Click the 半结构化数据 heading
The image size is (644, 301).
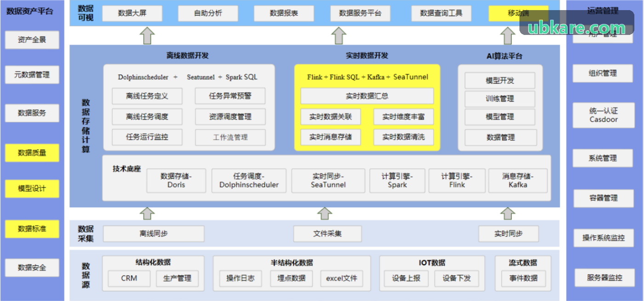292,263
